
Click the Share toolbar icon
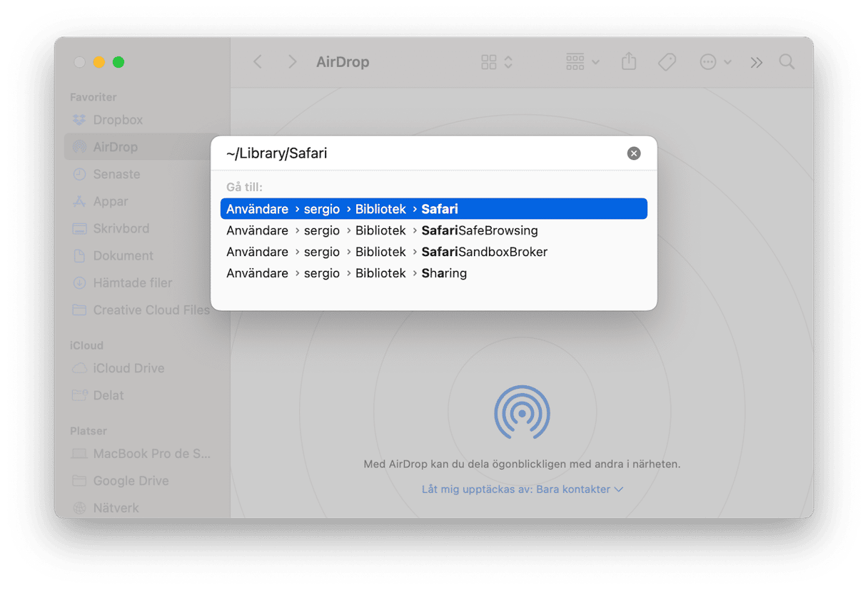tap(628, 61)
